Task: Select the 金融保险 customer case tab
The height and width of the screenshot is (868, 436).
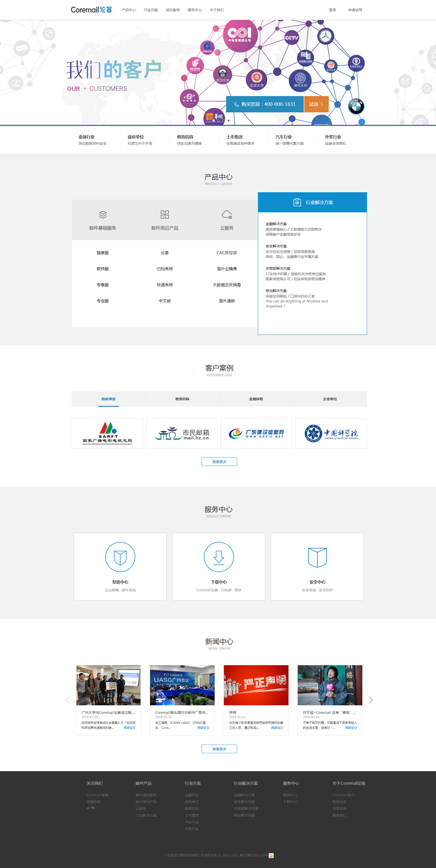Action: tap(256, 399)
